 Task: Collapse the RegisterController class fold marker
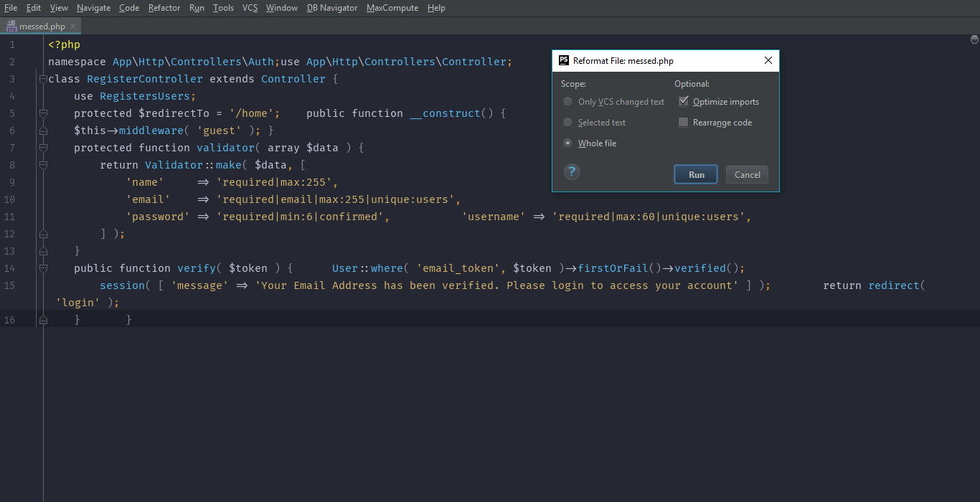pyautogui.click(x=43, y=79)
